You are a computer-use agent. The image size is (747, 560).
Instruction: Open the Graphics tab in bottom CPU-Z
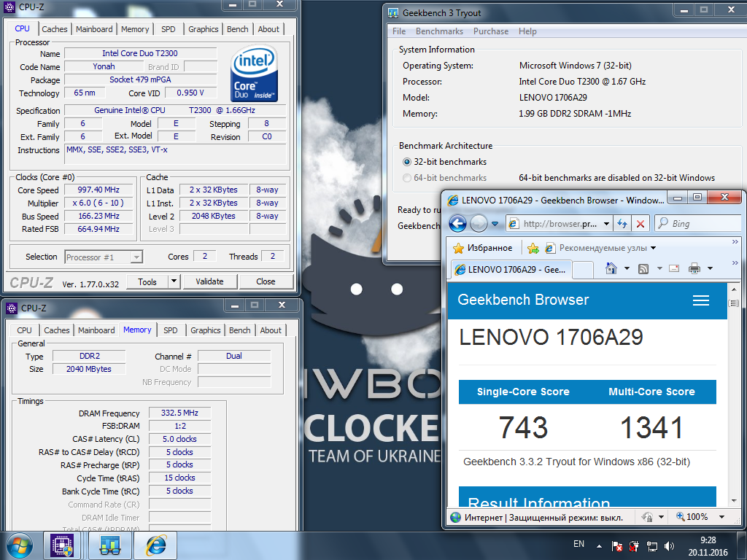(x=205, y=330)
